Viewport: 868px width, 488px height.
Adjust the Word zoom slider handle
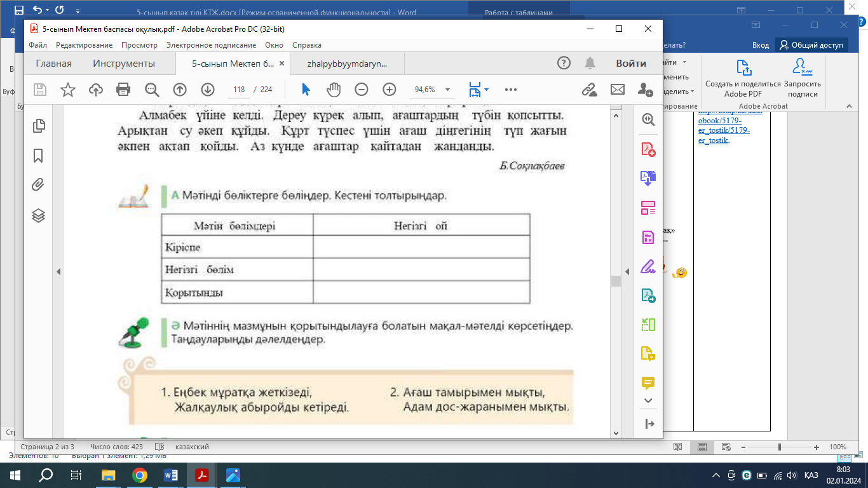780,447
